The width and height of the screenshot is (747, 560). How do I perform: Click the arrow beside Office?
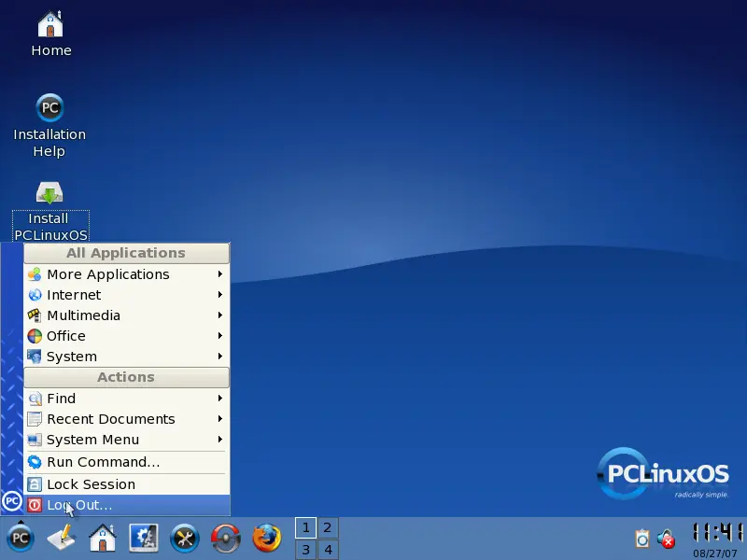coord(220,335)
